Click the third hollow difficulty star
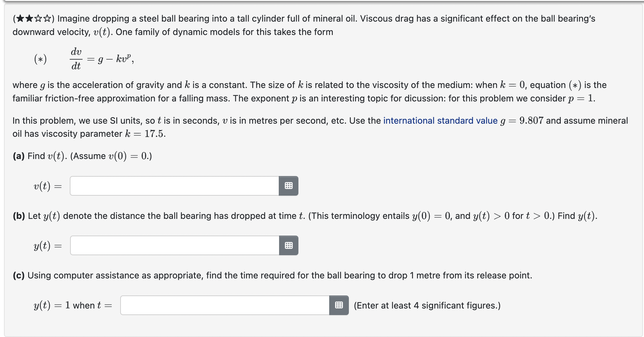The image size is (644, 337). (38, 19)
